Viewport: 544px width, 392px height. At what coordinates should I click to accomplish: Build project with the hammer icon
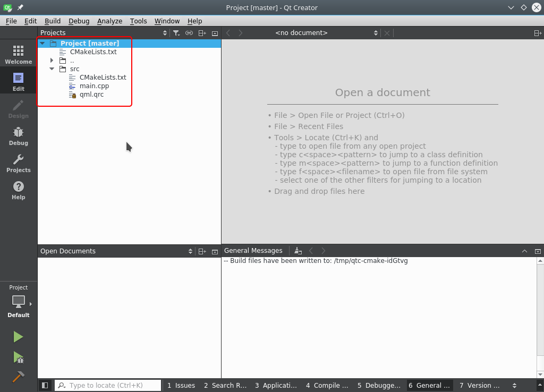[x=18, y=377]
